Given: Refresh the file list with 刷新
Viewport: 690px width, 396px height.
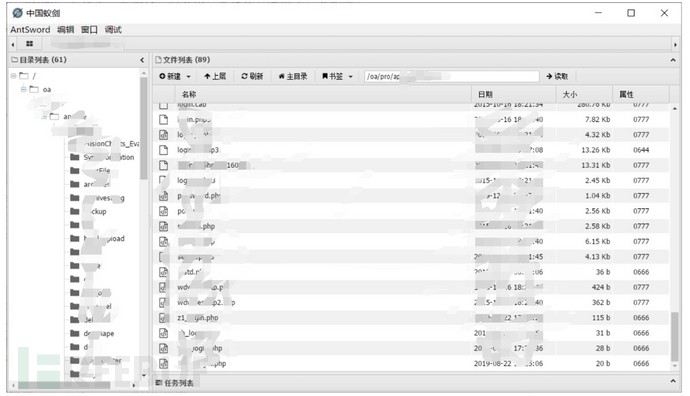Looking at the screenshot, I should (x=252, y=77).
